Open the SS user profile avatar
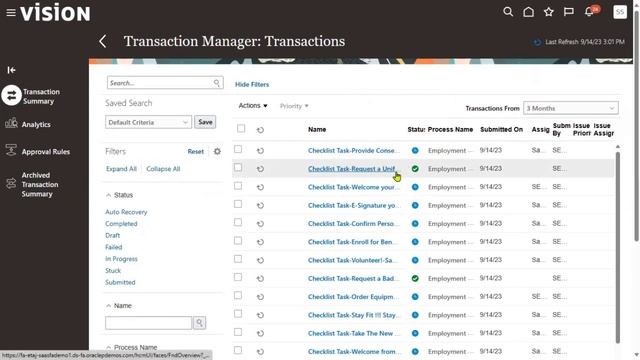Screen dimensions: 640x360 pos(620,12)
